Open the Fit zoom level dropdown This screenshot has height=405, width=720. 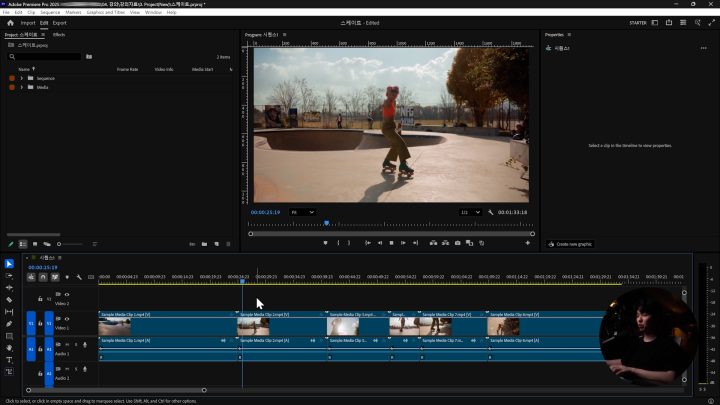(302, 212)
